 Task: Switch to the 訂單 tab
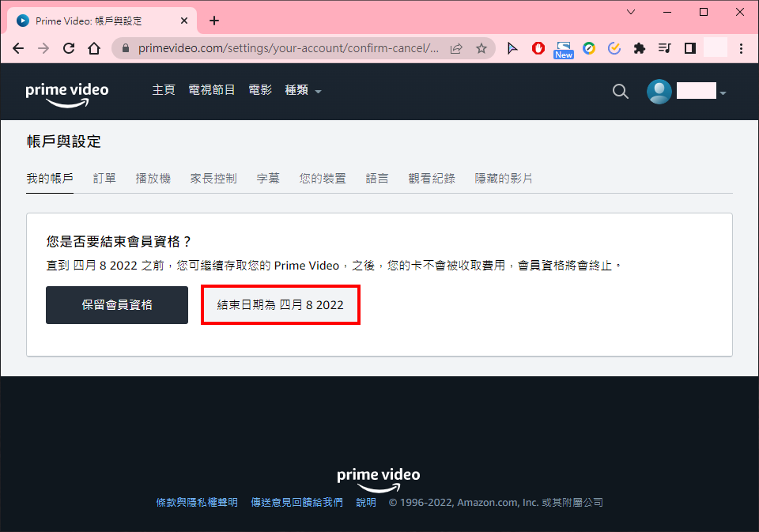(x=104, y=179)
